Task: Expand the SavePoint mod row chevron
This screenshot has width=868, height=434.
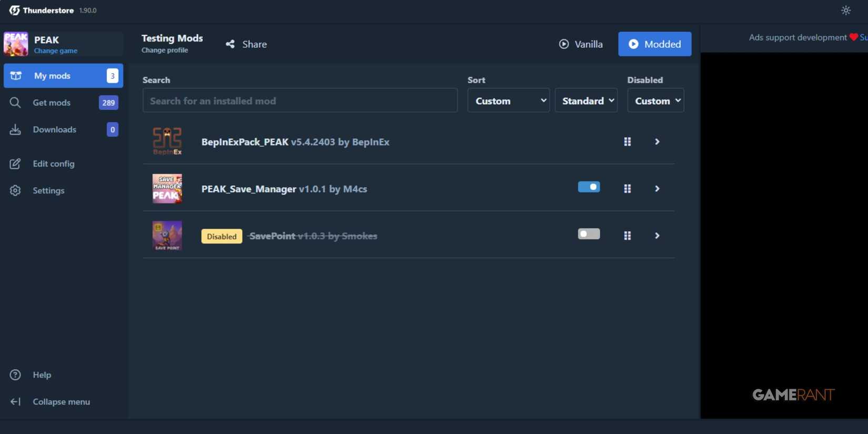Action: 657,236
